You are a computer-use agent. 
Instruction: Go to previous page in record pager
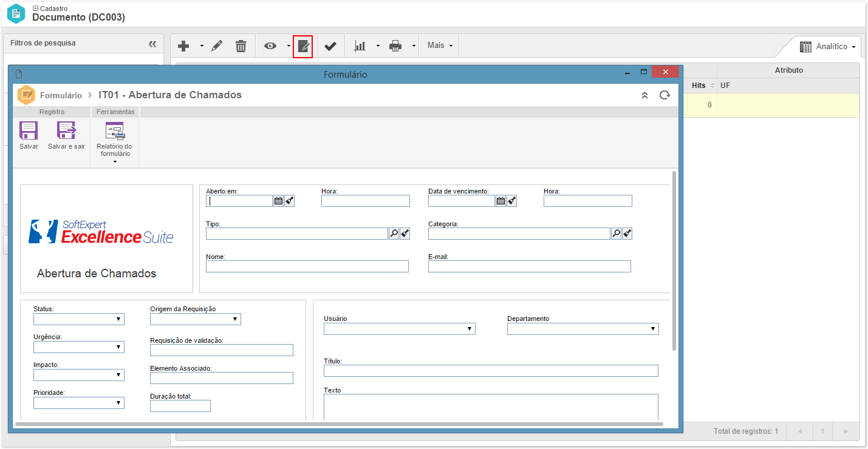click(799, 431)
